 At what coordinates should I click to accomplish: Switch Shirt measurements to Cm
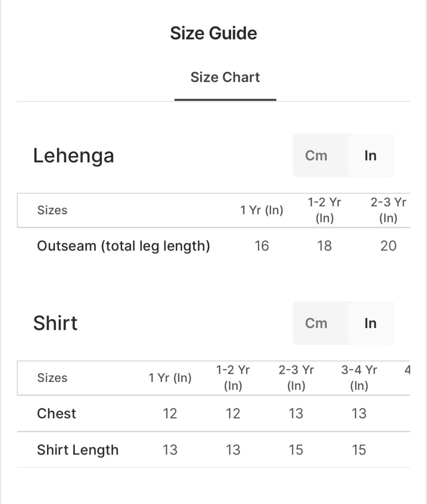(316, 323)
